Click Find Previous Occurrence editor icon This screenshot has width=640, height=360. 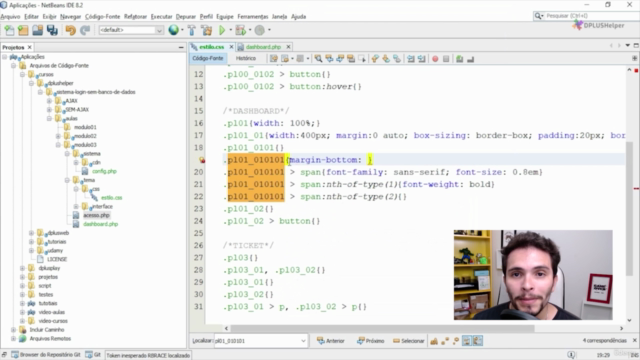coord(329,59)
